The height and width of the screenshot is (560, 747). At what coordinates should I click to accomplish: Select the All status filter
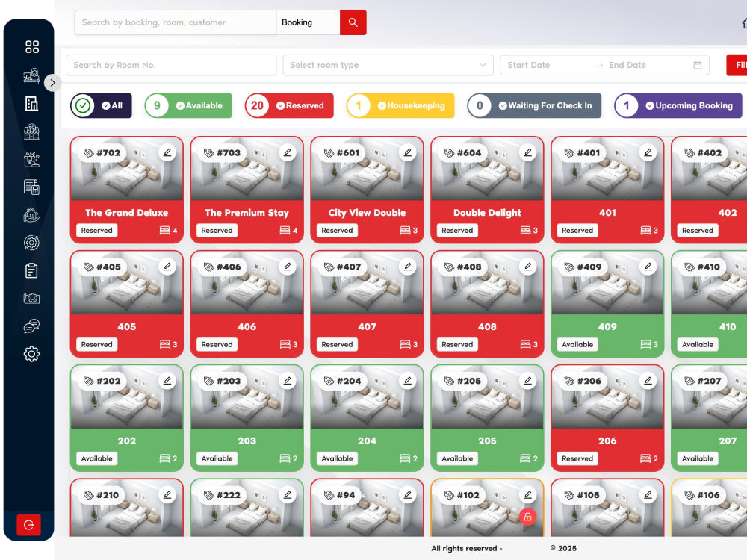(101, 106)
